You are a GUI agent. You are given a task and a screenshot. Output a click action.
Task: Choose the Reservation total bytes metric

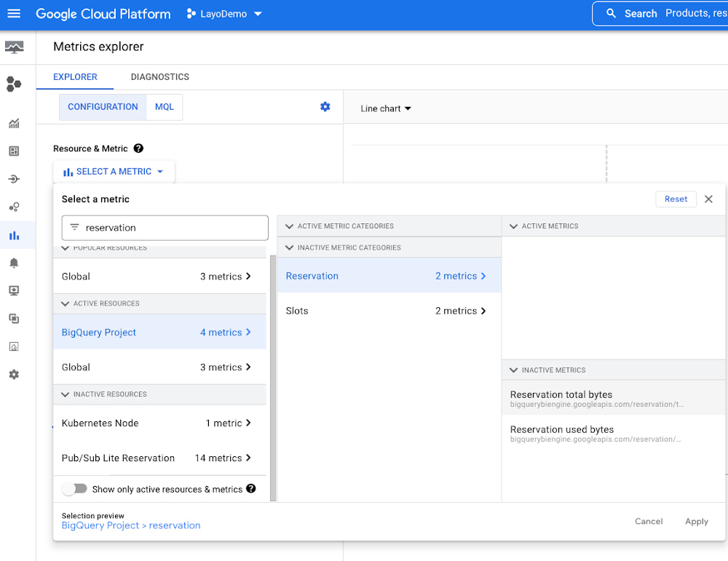point(613,398)
